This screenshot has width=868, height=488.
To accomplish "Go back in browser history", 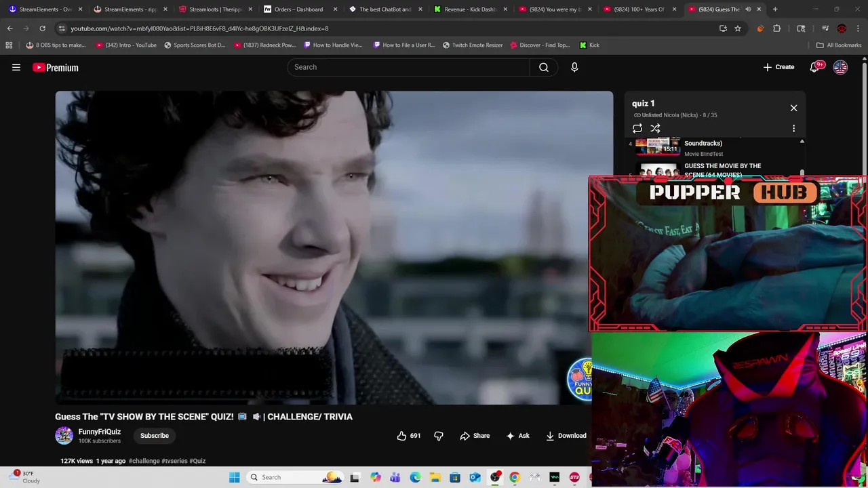I will click(9, 28).
